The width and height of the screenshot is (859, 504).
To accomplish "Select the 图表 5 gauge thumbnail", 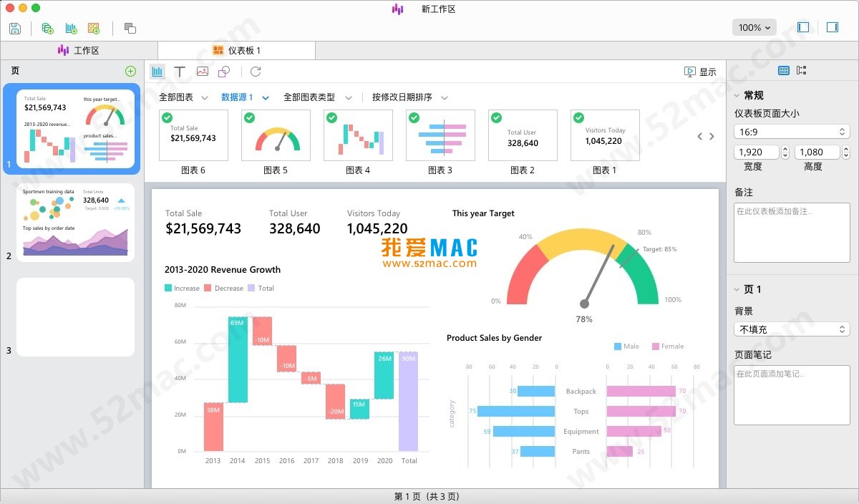I will click(276, 135).
